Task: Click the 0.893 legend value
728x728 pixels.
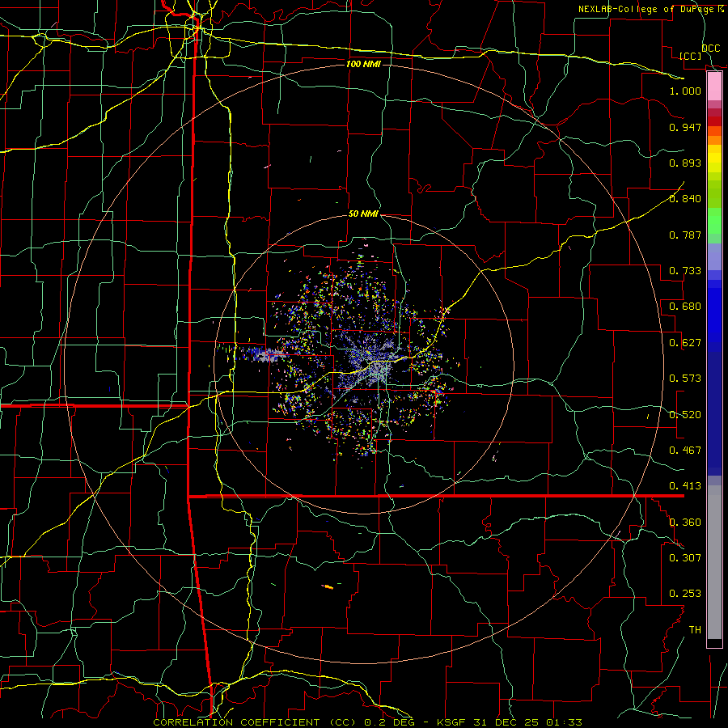Action: (685, 163)
